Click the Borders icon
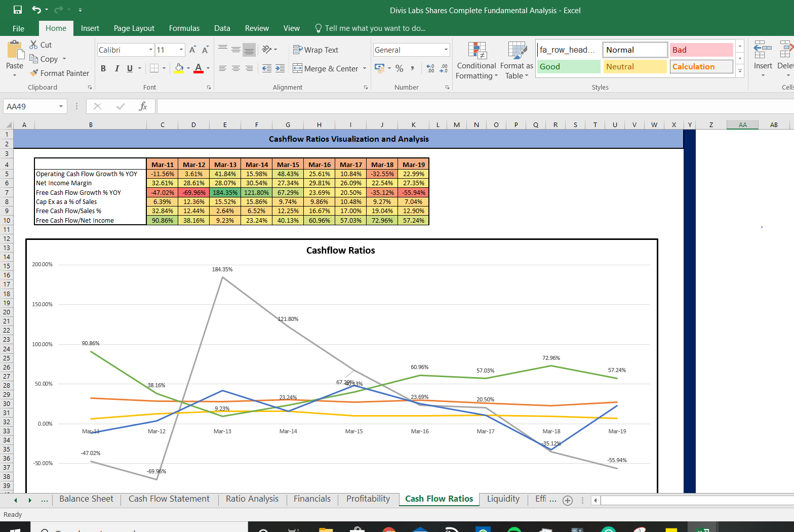Viewport: 794px width, 532px height. pos(154,68)
